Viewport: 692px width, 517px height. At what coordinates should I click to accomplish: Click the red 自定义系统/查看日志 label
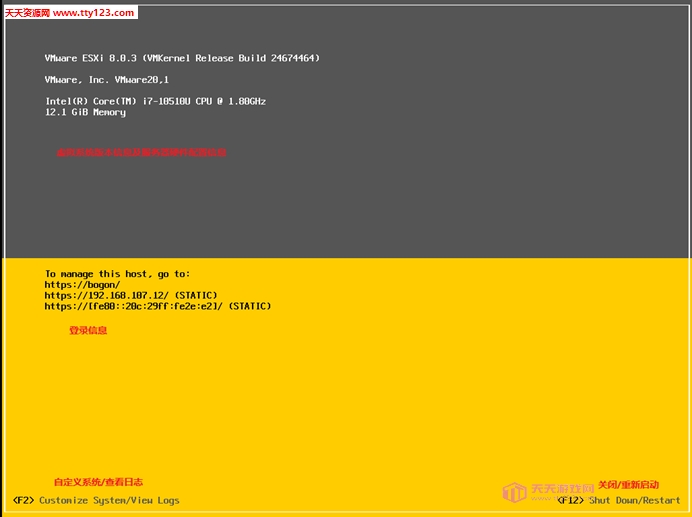coord(98,482)
